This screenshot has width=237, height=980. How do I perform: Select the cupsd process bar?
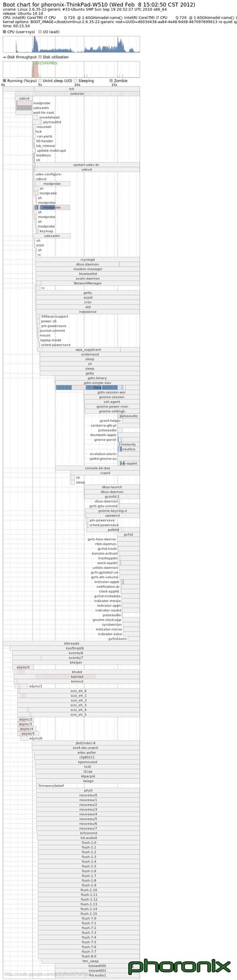coord(105,473)
